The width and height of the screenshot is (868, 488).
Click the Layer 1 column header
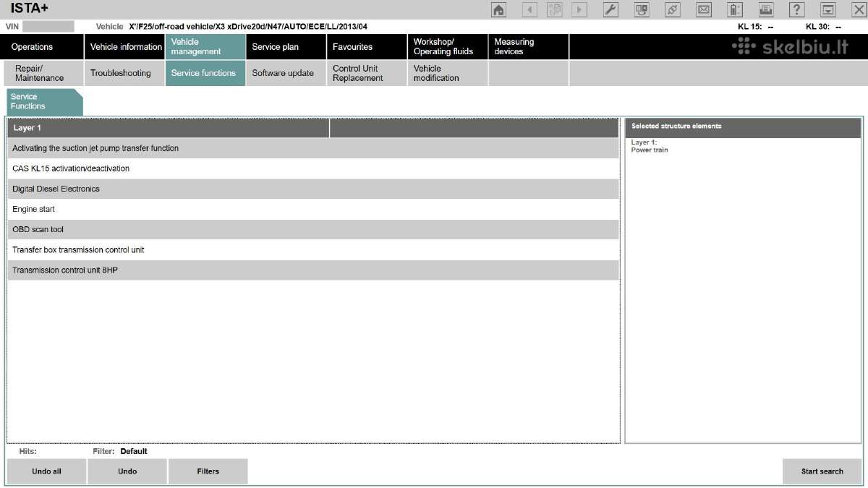pyautogui.click(x=169, y=128)
